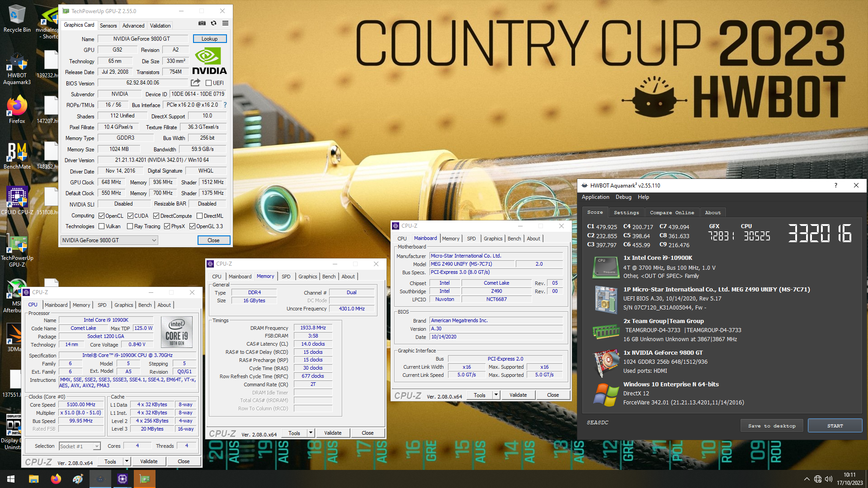Click CPU-Z purple chip taskbar icon
The width and height of the screenshot is (868, 488).
122,479
